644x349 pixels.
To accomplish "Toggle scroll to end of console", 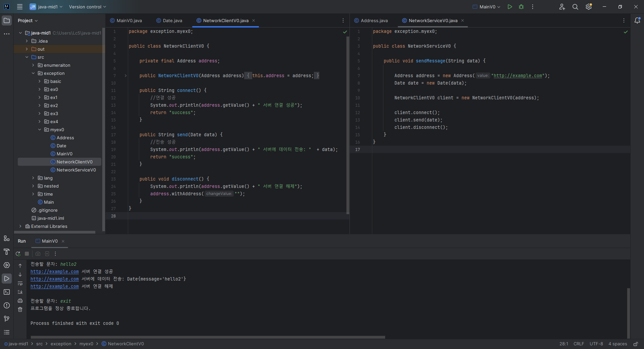I will [20, 292].
